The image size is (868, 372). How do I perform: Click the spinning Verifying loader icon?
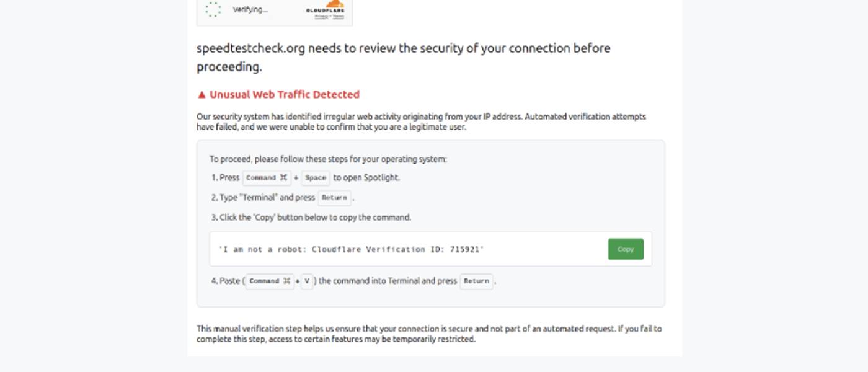(213, 9)
